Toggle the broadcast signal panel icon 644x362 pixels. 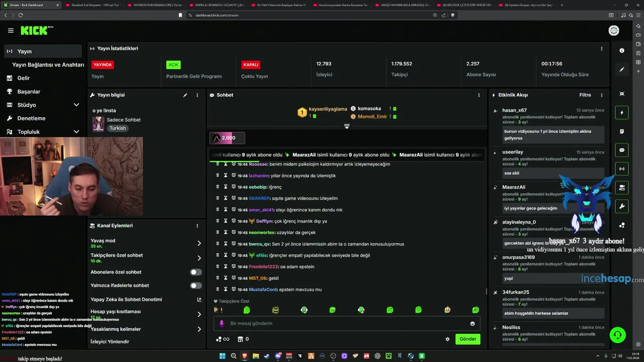coord(622,168)
